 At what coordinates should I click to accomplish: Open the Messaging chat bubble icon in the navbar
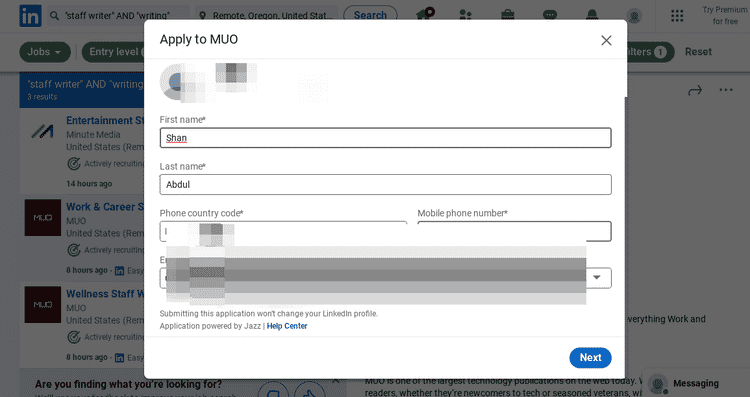click(550, 15)
